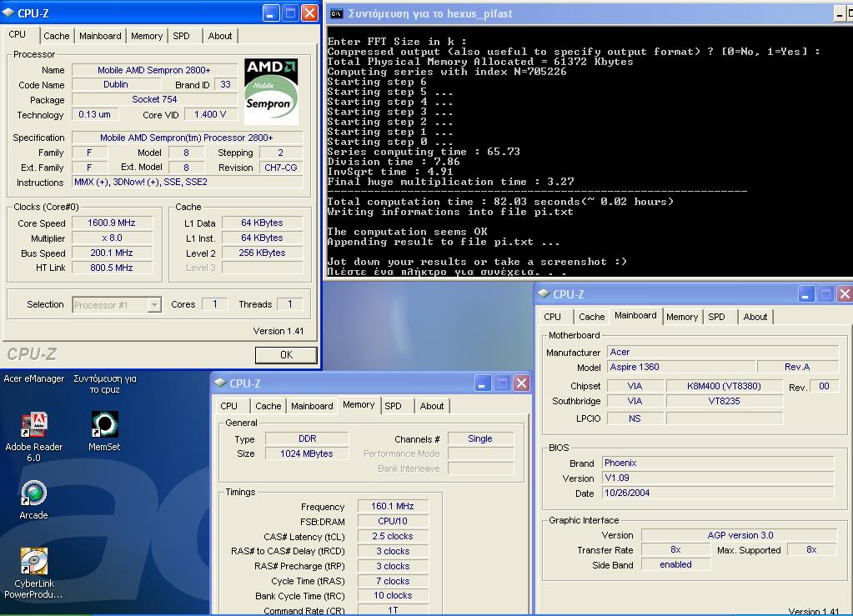This screenshot has height=616, width=853.
Task: Click CPU-Z title icon in Mainboard window
Action: tap(544, 293)
